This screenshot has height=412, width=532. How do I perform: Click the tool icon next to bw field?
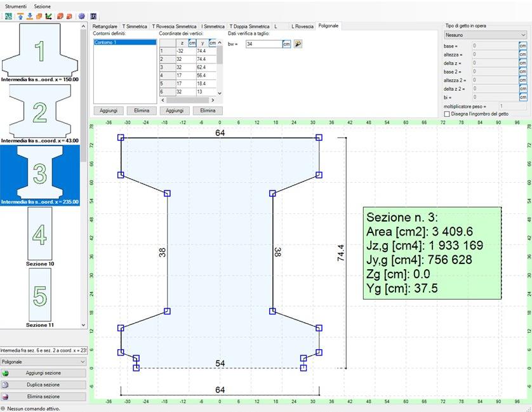pos(298,44)
